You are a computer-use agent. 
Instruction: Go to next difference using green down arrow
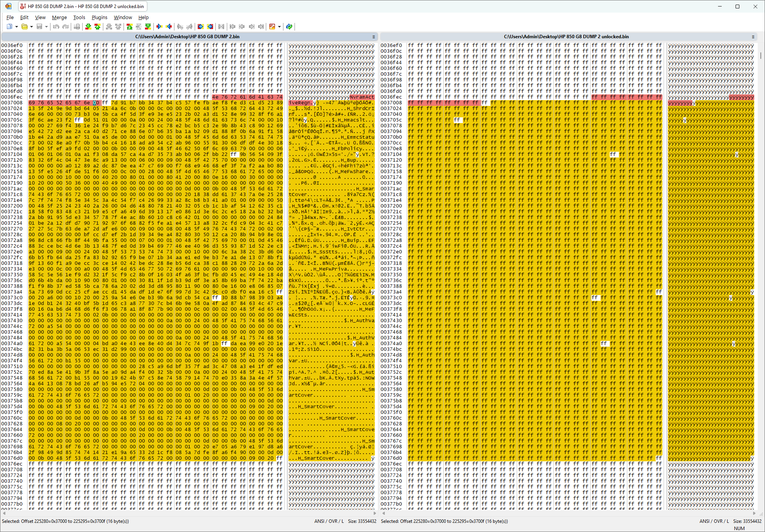[88, 27]
